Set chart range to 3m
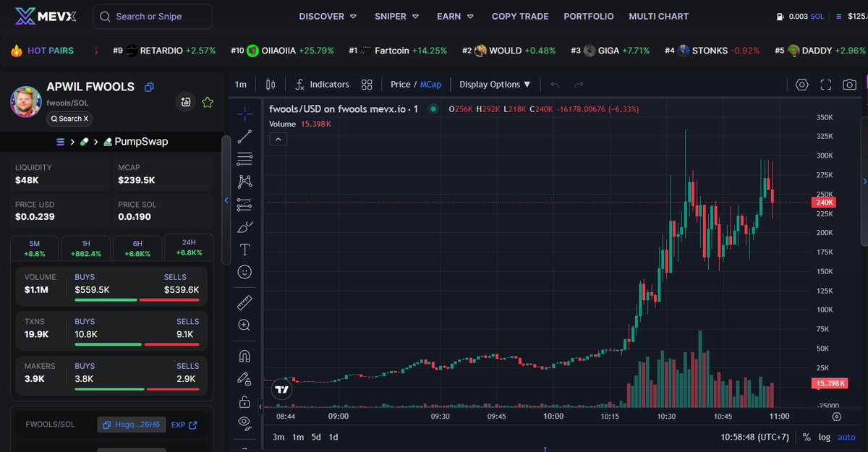The height and width of the screenshot is (452, 868). 278,437
